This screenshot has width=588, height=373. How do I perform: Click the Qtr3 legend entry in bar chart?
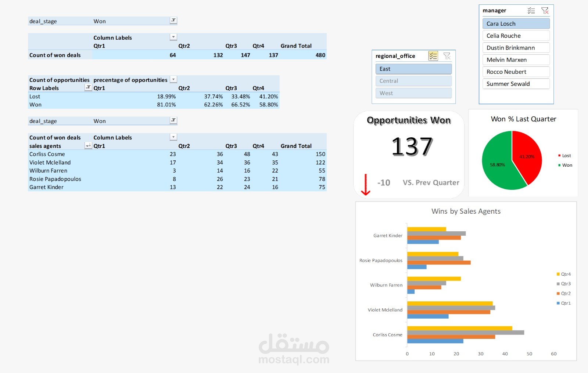coord(564,284)
